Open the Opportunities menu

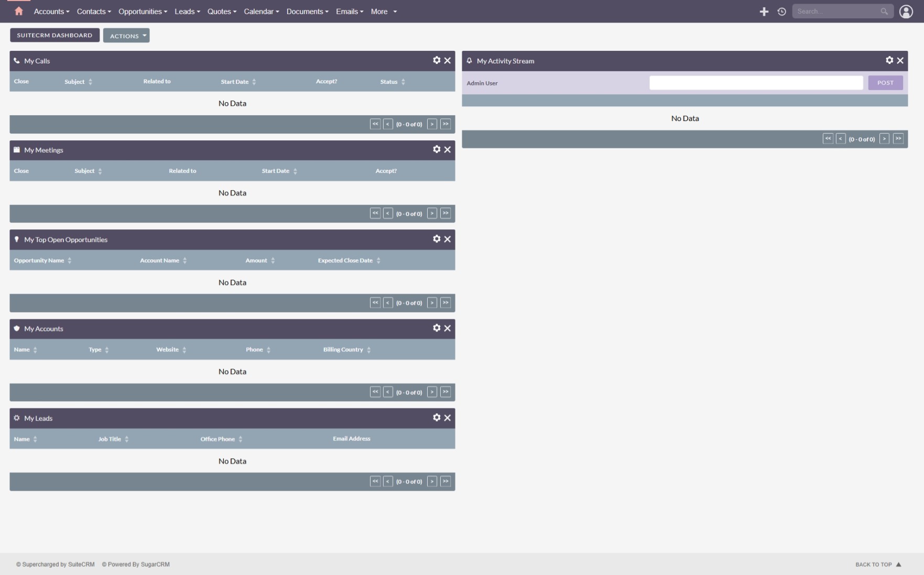click(x=143, y=12)
